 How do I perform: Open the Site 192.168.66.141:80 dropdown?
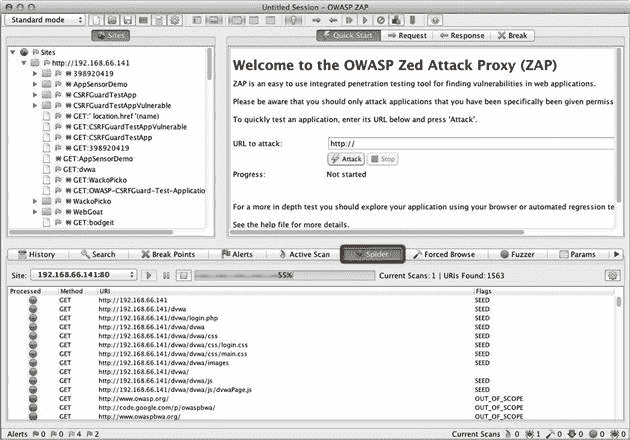(x=84, y=275)
